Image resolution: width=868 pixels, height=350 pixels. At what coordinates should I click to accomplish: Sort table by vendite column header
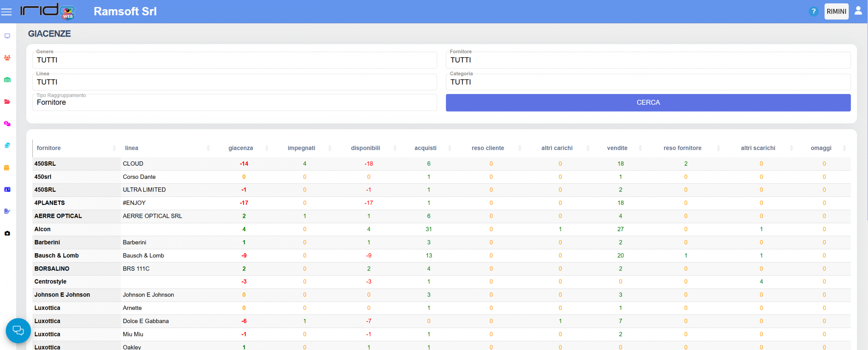point(617,148)
